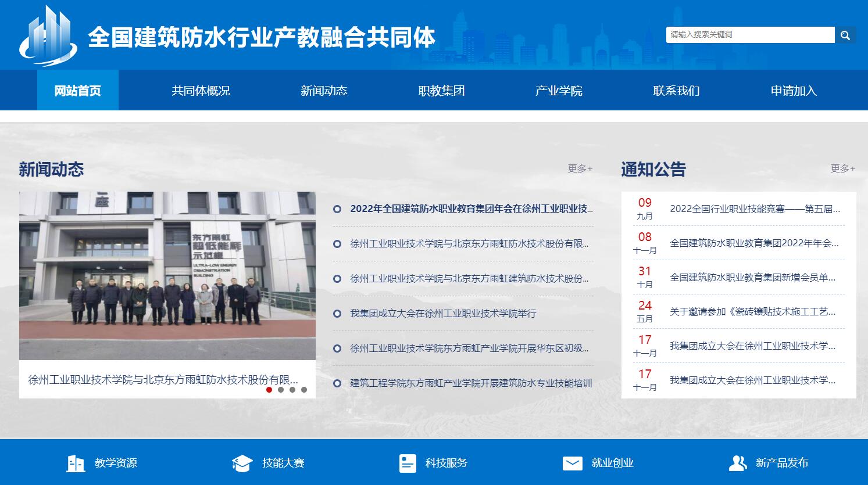Click the 教学资源 book icon
The width and height of the screenshot is (868, 485).
pos(75,463)
